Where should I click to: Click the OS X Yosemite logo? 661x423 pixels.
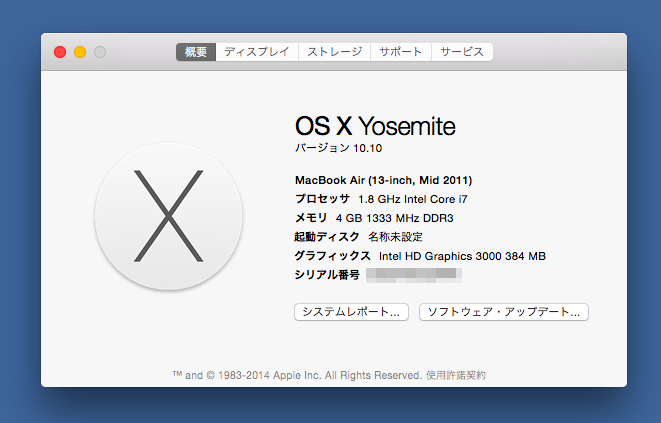click(x=169, y=216)
